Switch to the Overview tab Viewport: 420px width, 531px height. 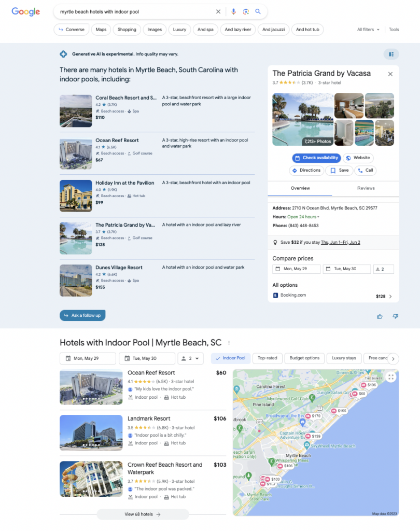(x=300, y=188)
